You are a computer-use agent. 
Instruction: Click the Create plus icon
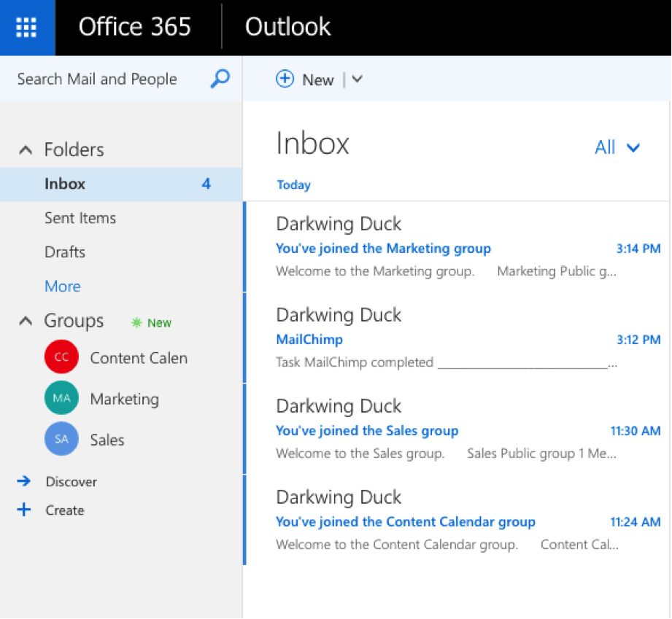coord(24,510)
